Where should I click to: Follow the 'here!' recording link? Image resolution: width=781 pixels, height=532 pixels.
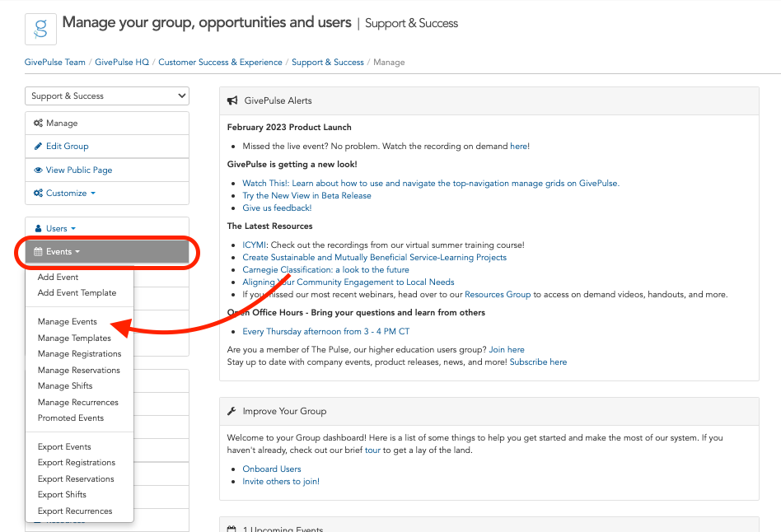(520, 146)
